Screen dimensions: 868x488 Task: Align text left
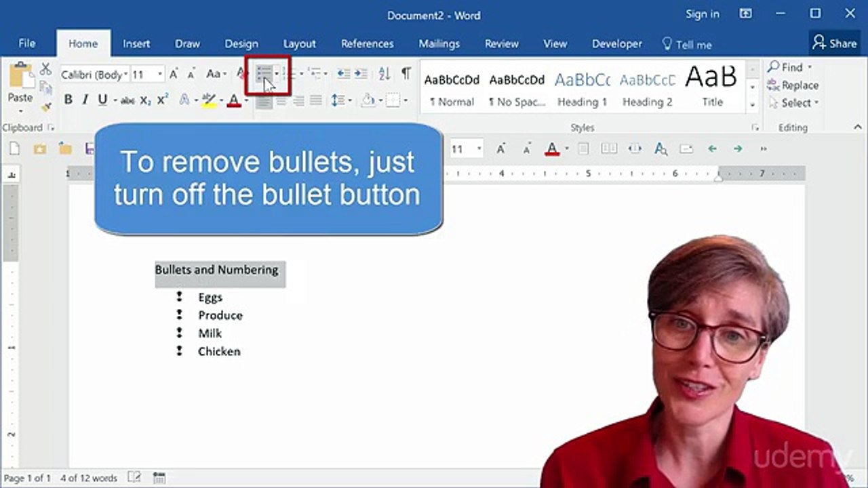[x=263, y=100]
